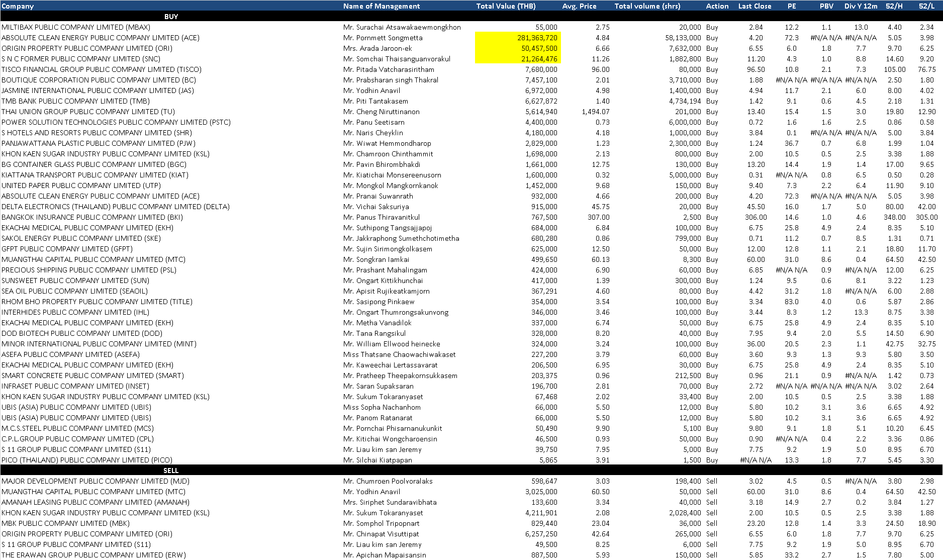
Task: Click the Action column header
Action: click(x=717, y=6)
